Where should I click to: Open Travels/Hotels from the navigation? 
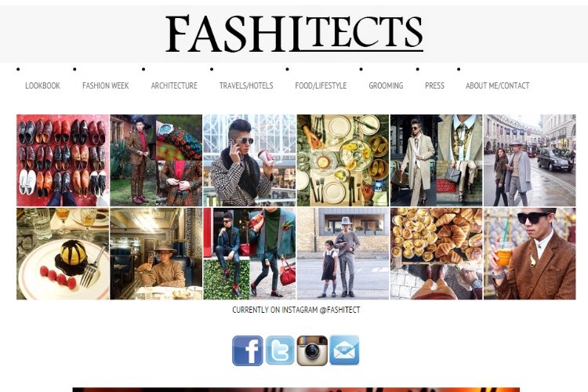click(246, 85)
